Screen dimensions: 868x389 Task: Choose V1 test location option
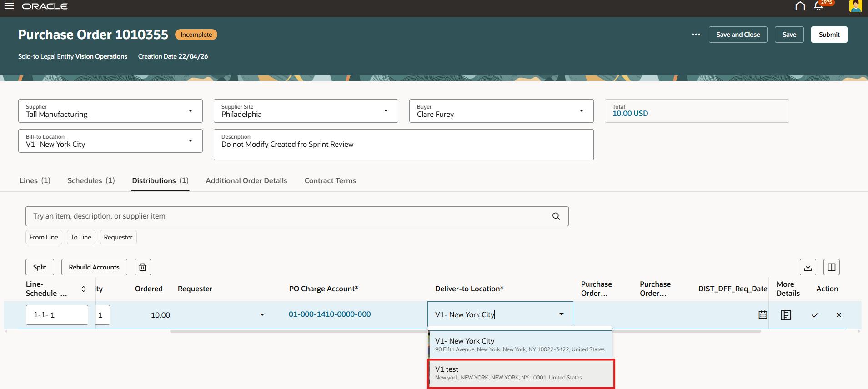[x=521, y=373]
